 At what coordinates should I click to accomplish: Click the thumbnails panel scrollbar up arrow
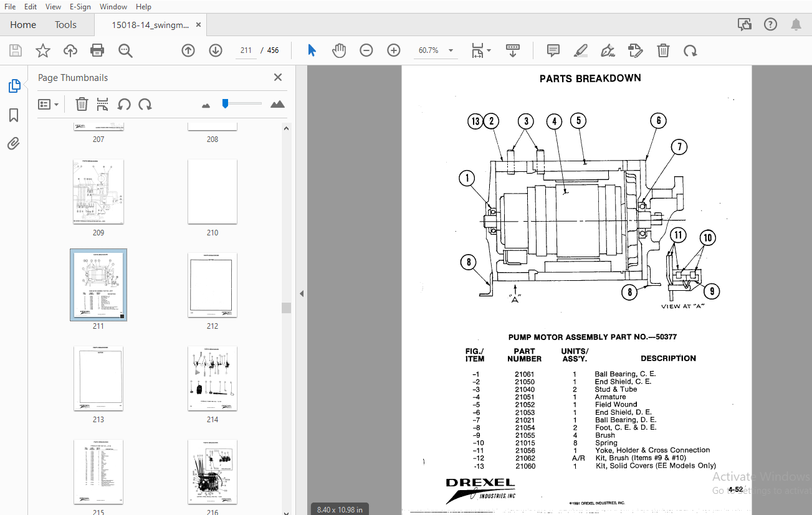point(286,128)
